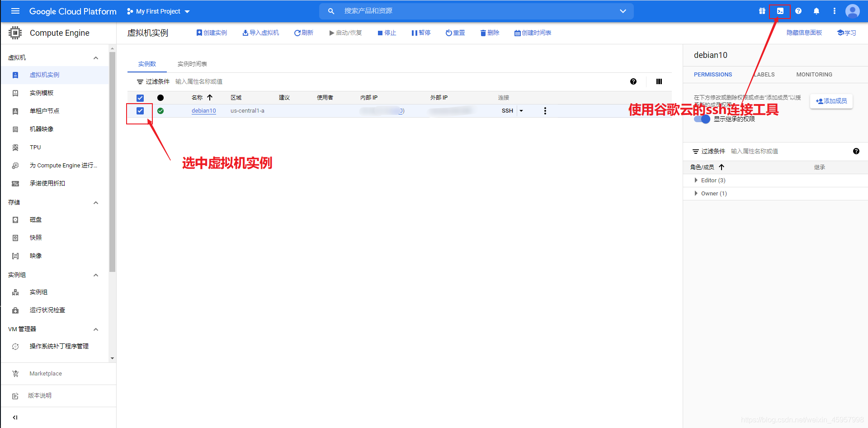The image size is (868, 428).
Task: Collapse the 实例组 sidebar section
Action: (x=96, y=275)
